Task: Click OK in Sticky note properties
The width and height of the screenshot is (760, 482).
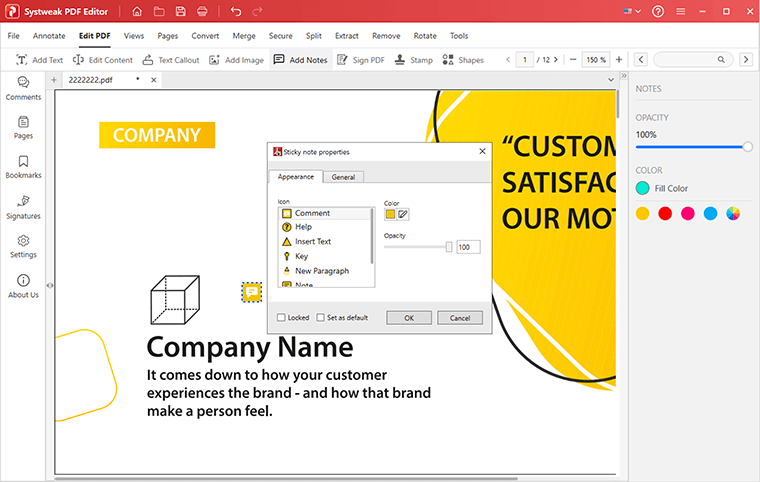Action: tap(409, 318)
